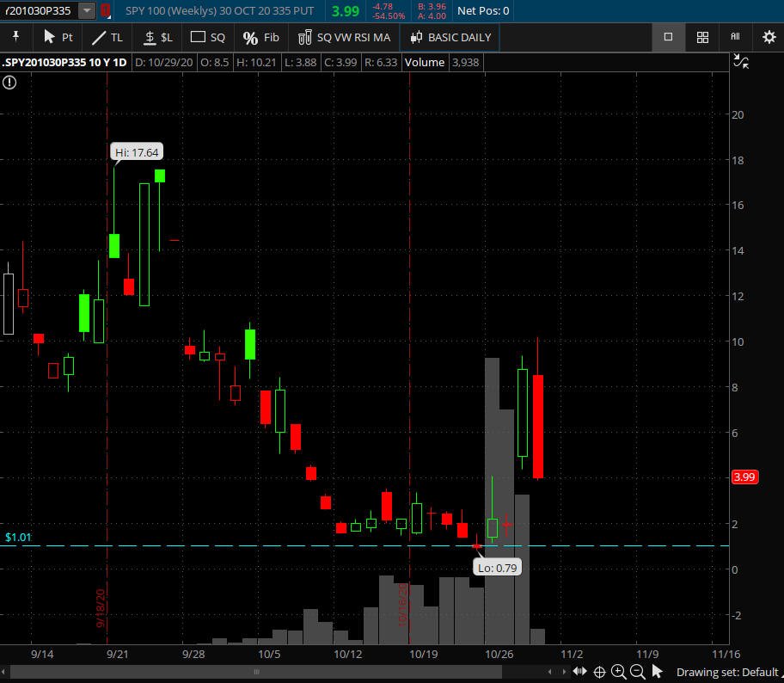Click the All charts button
Image resolution: width=784 pixels, height=683 pixels.
(x=735, y=37)
